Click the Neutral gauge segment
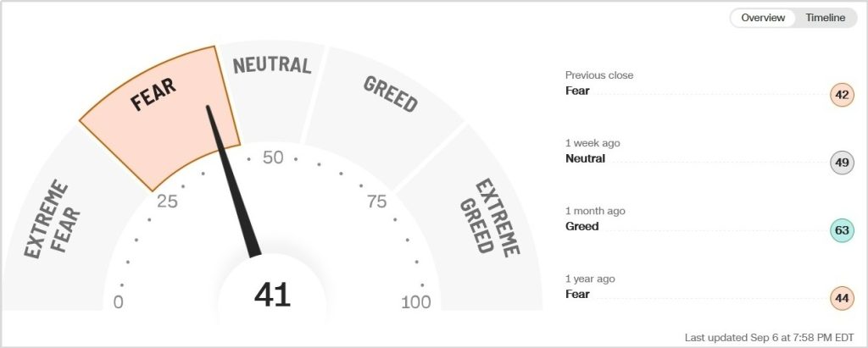This screenshot has height=348, width=868. click(271, 85)
